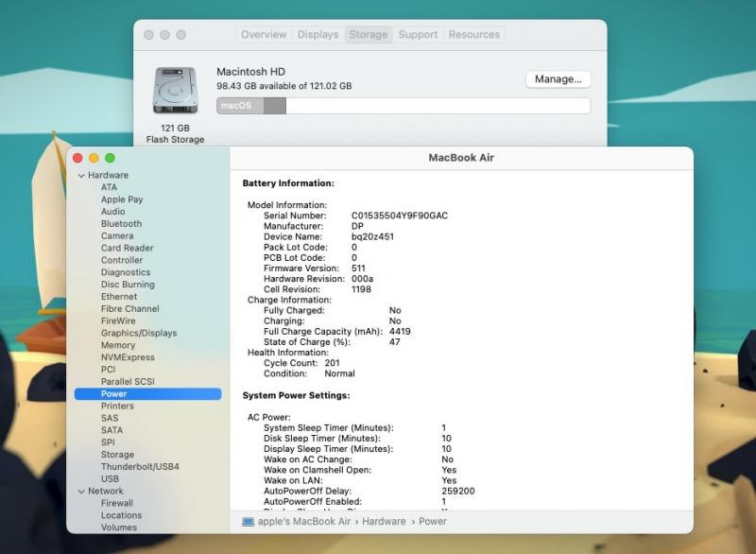The image size is (756, 554).
Task: Select Volumes under Network
Action: point(119,528)
